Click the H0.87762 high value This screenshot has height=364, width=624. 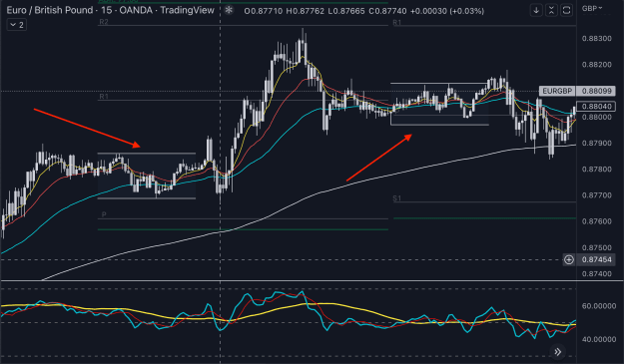[x=305, y=11]
